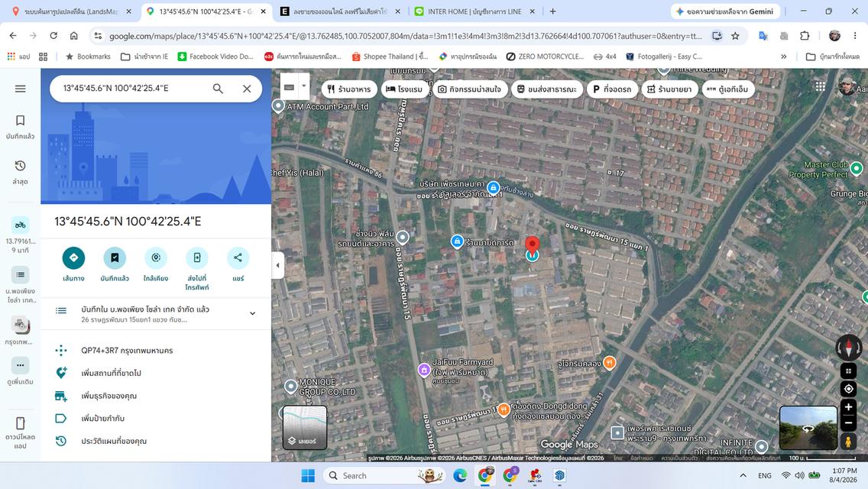Click the compass on the map
Image resolution: width=868 pixels, height=489 pixels.
849,348
